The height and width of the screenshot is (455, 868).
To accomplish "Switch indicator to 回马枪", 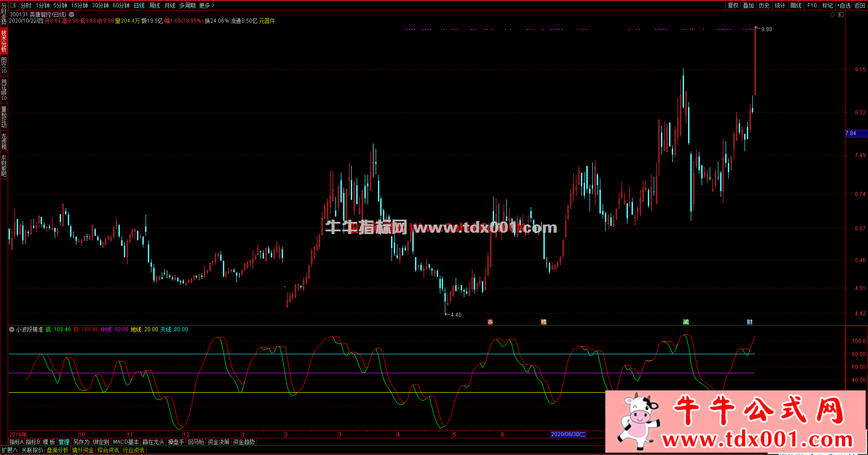I will [196, 442].
